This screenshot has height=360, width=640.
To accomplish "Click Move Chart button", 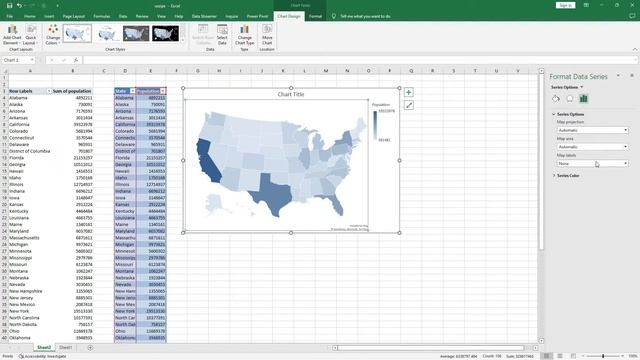I will pyautogui.click(x=267, y=35).
